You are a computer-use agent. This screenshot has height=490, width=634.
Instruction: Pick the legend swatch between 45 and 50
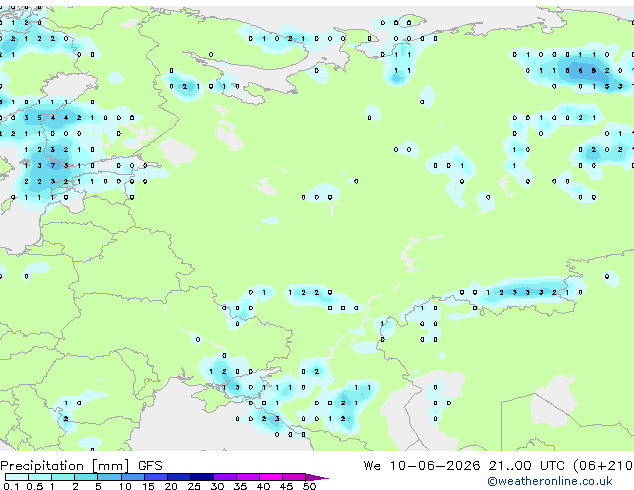click(x=294, y=477)
